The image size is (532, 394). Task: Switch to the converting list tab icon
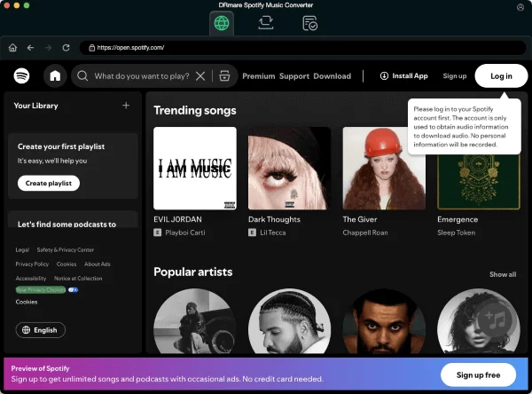(266, 23)
